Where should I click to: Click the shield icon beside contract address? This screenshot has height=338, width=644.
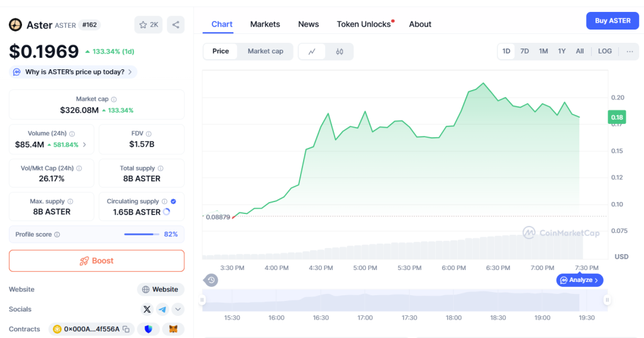point(148,329)
